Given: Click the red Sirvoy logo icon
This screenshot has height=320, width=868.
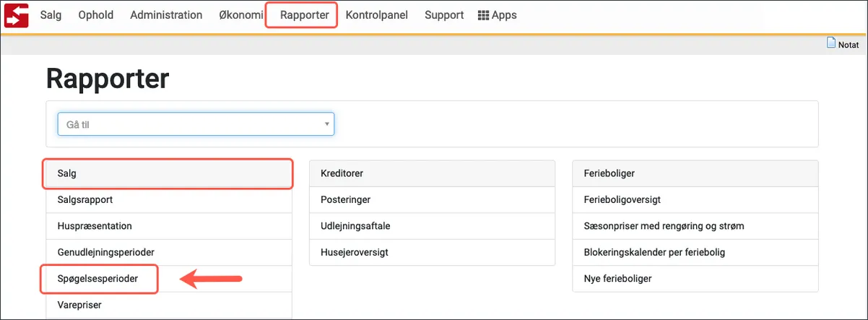Looking at the screenshot, I should [x=17, y=15].
